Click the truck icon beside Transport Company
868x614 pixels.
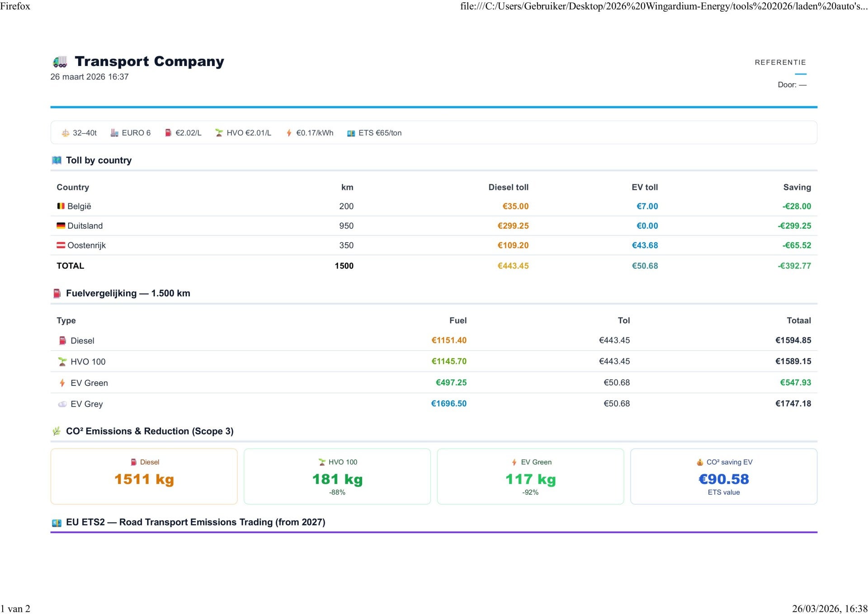click(60, 61)
